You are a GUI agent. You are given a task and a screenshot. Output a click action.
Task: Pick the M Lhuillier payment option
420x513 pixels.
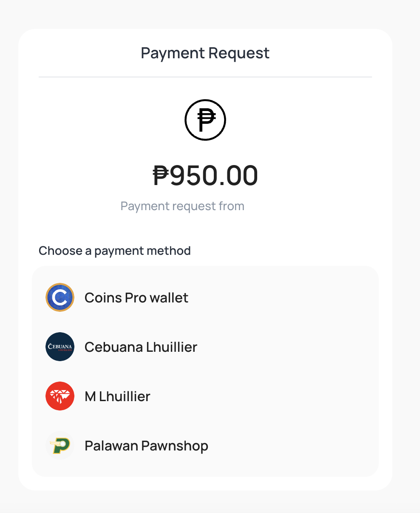click(x=117, y=396)
